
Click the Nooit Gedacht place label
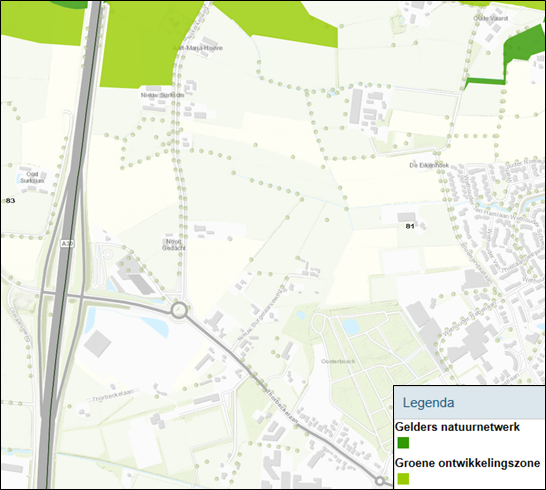(x=174, y=244)
